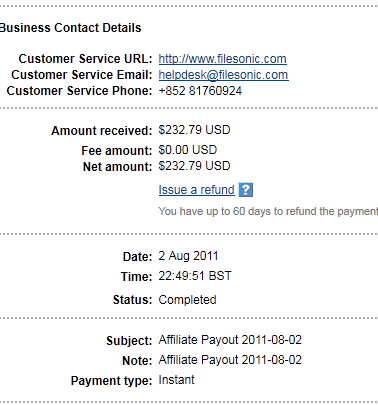Click the Note text Affiliate Payout 2011-08-02
This screenshot has width=378, height=405.
[x=230, y=360]
